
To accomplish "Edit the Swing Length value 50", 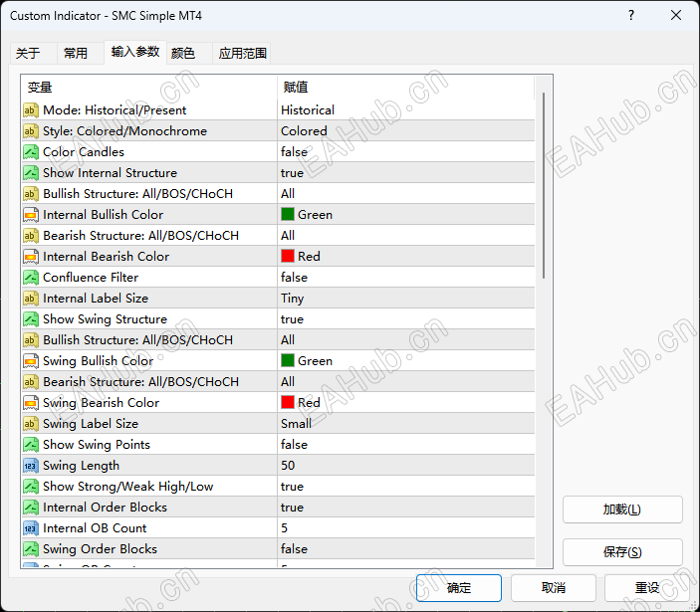I will click(x=406, y=466).
